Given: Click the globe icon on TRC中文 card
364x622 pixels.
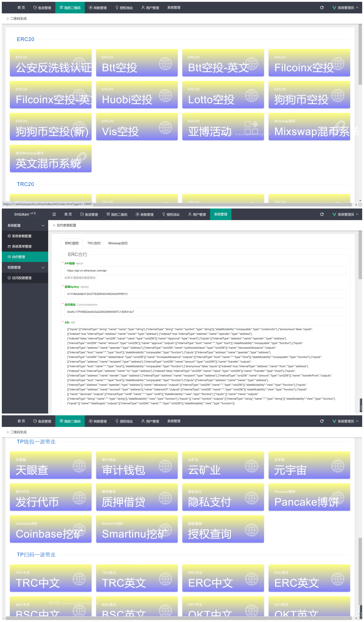Looking at the screenshot, I should pyautogui.click(x=79, y=579).
